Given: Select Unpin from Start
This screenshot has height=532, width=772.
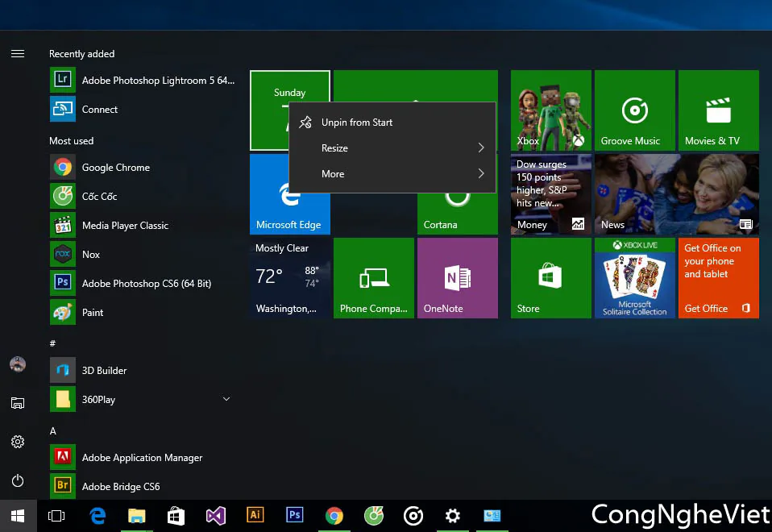Looking at the screenshot, I should pos(392,123).
